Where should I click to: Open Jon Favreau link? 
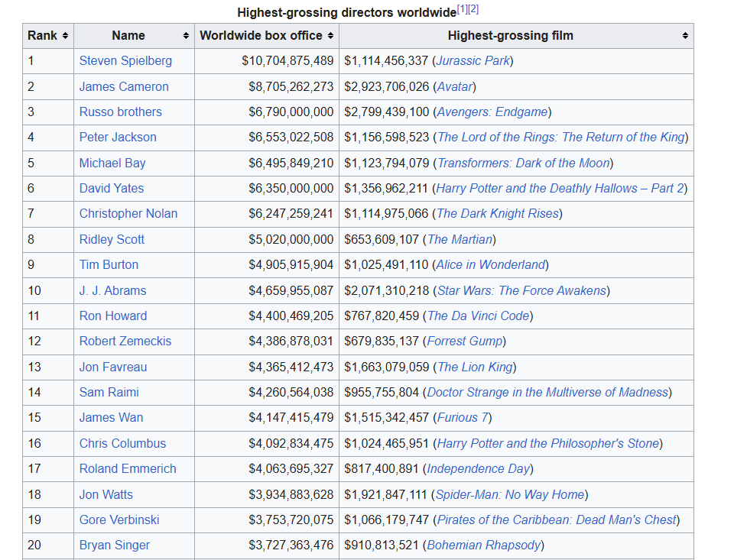(113, 367)
